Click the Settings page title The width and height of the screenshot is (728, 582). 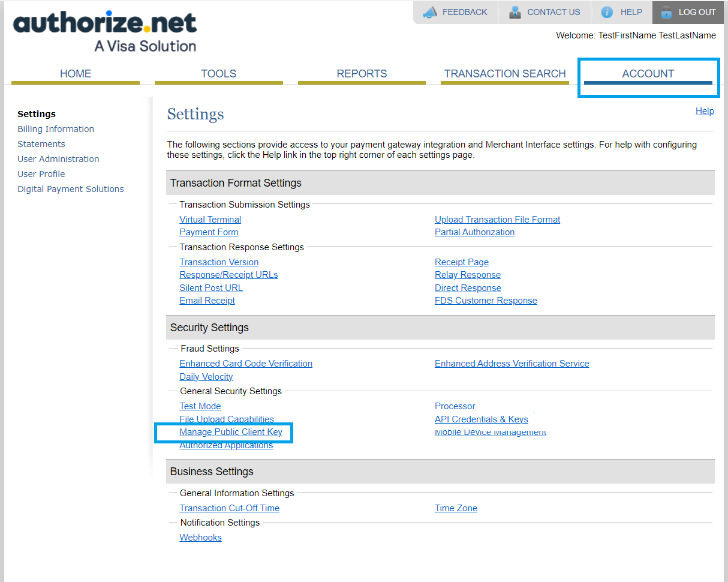[195, 114]
